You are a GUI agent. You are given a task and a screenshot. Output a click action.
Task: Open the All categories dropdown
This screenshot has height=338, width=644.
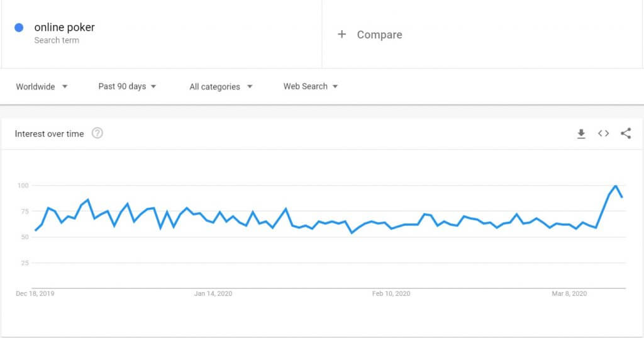tap(221, 87)
